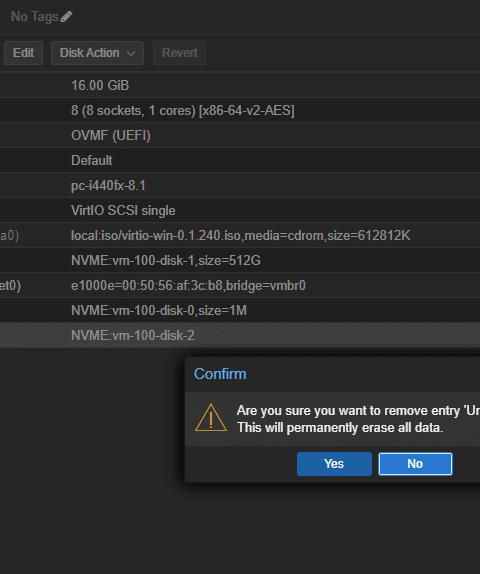
Task: Select the NVME:vm-100-disk-0 1M row
Action: click(240, 310)
